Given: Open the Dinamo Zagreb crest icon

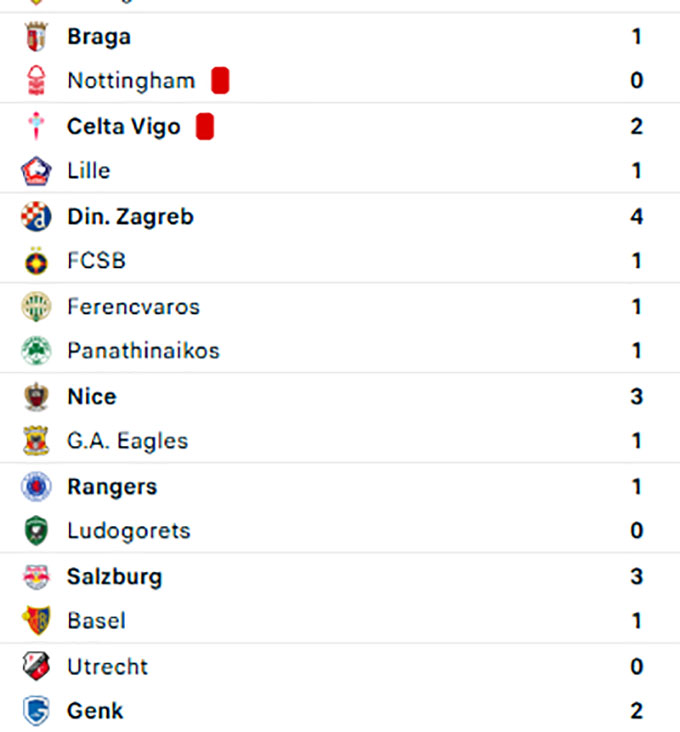Looking at the screenshot, I should tap(36, 217).
